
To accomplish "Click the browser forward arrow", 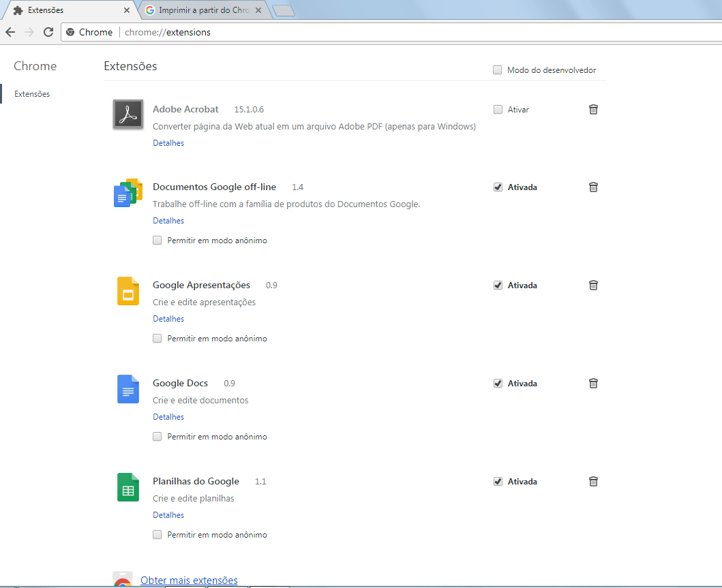I will click(29, 32).
